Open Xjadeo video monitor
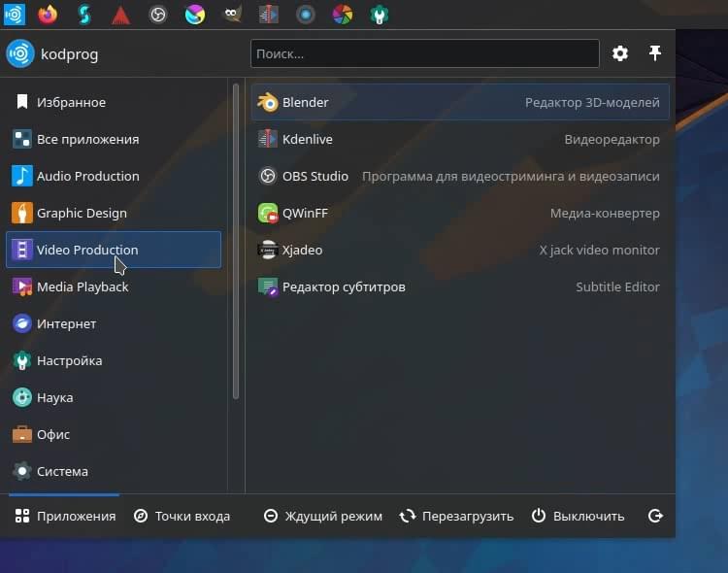The width and height of the screenshot is (728, 573). 460,250
